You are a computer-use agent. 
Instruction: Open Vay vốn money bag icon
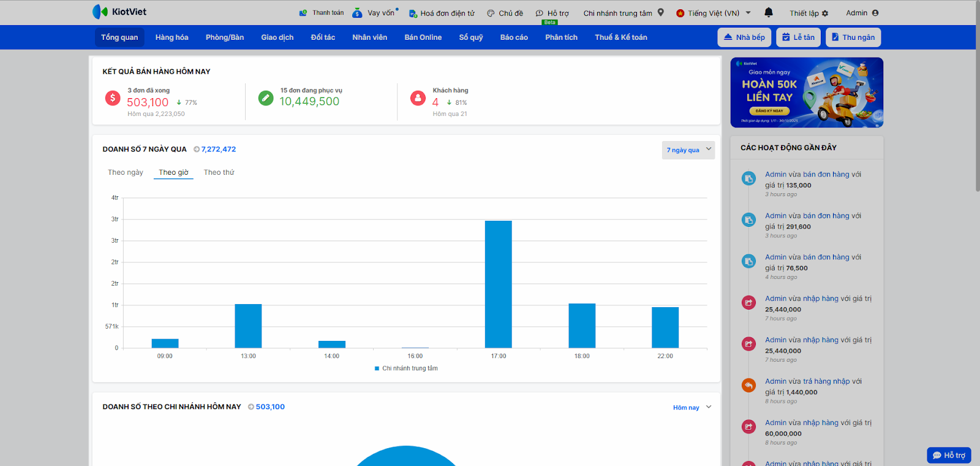click(357, 13)
